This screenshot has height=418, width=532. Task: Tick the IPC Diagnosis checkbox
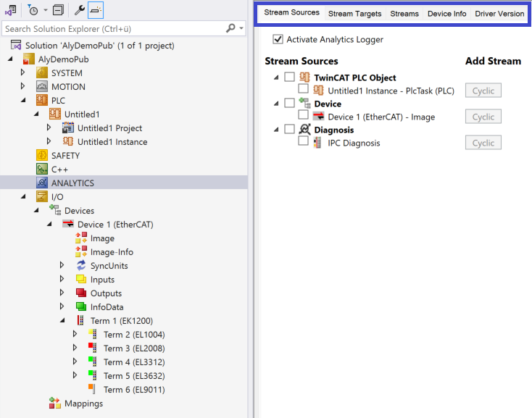point(304,142)
